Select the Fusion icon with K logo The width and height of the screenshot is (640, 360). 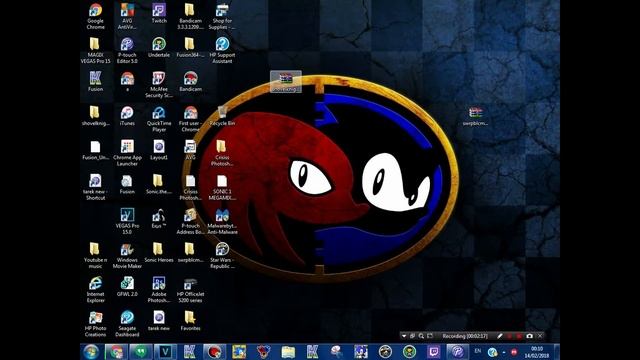96,82
